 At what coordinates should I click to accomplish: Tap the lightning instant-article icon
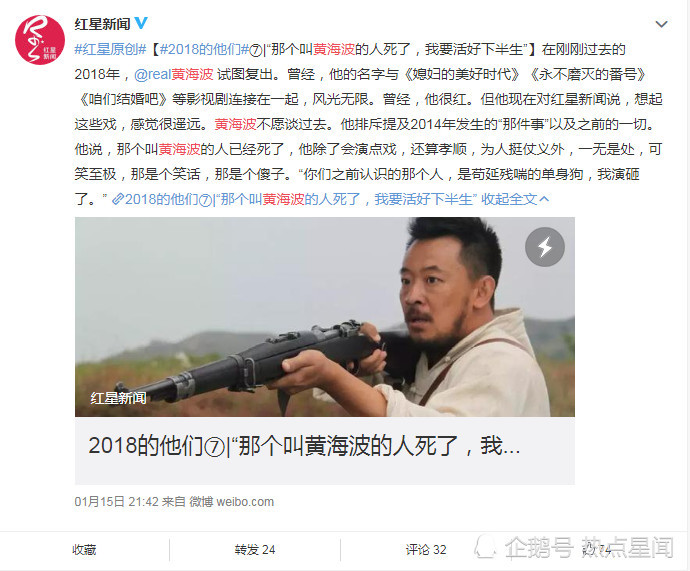pos(545,247)
